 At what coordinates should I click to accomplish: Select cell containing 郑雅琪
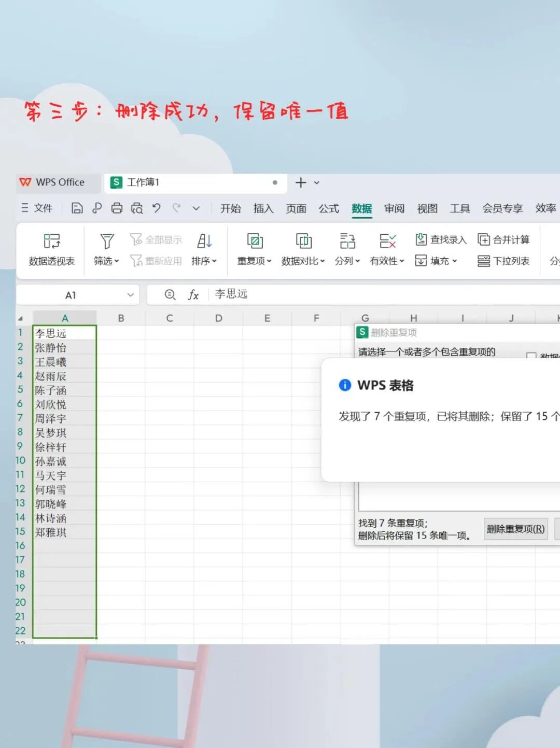pos(65,532)
